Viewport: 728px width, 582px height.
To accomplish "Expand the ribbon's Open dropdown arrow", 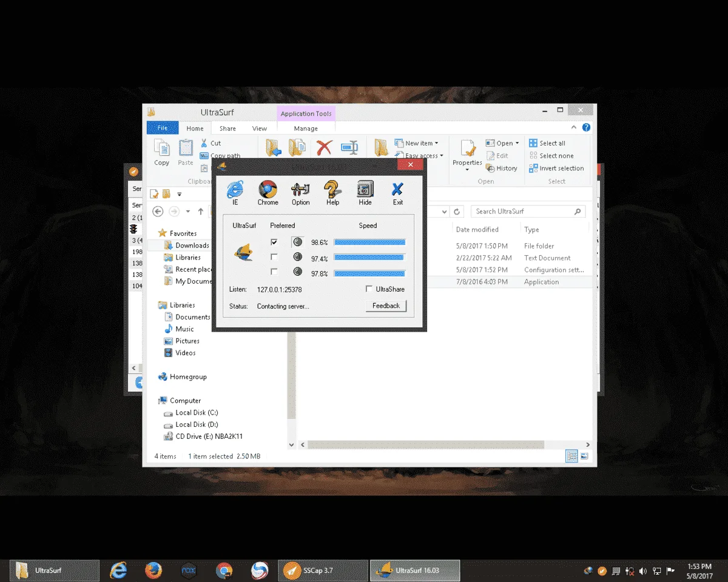I will point(517,143).
